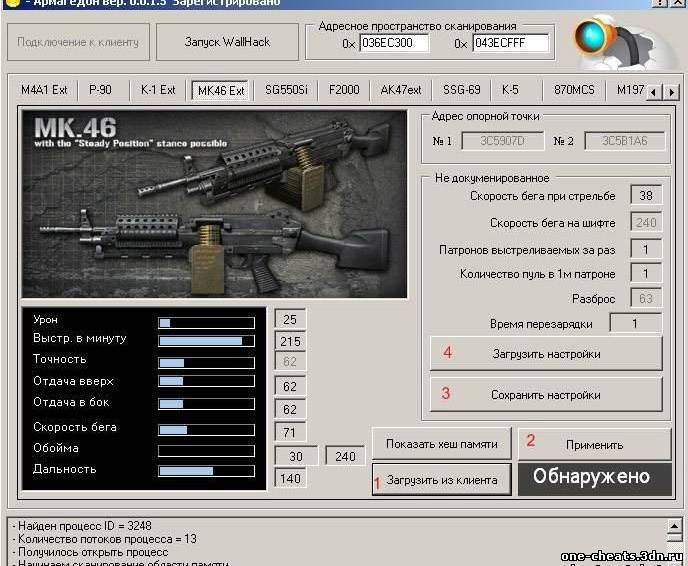The width and height of the screenshot is (688, 566).
Task: Select the MK46 Ext tab
Action: click(x=221, y=91)
